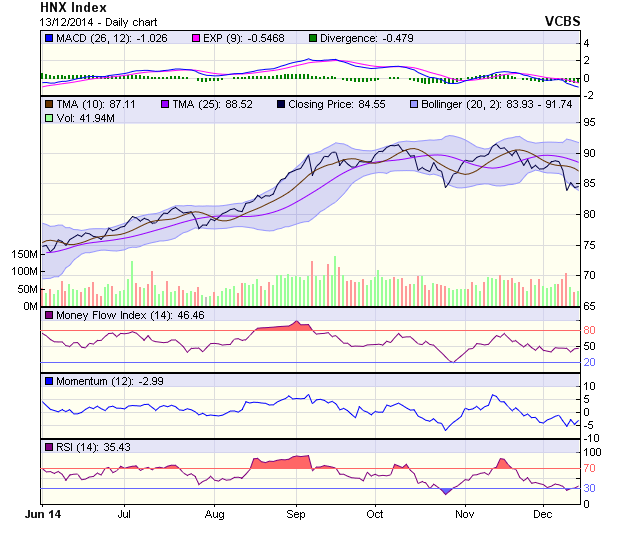Click the magenta EXP (9) legend swatch

click(x=197, y=38)
